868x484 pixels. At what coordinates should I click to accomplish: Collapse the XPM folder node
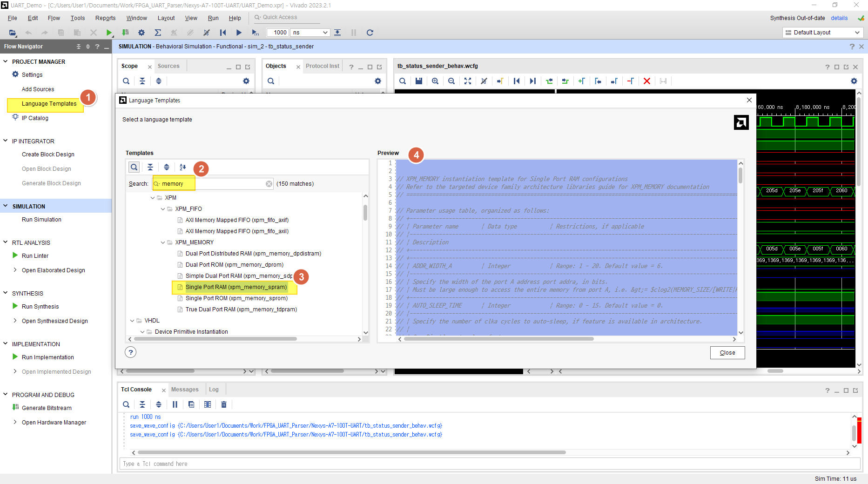click(153, 198)
